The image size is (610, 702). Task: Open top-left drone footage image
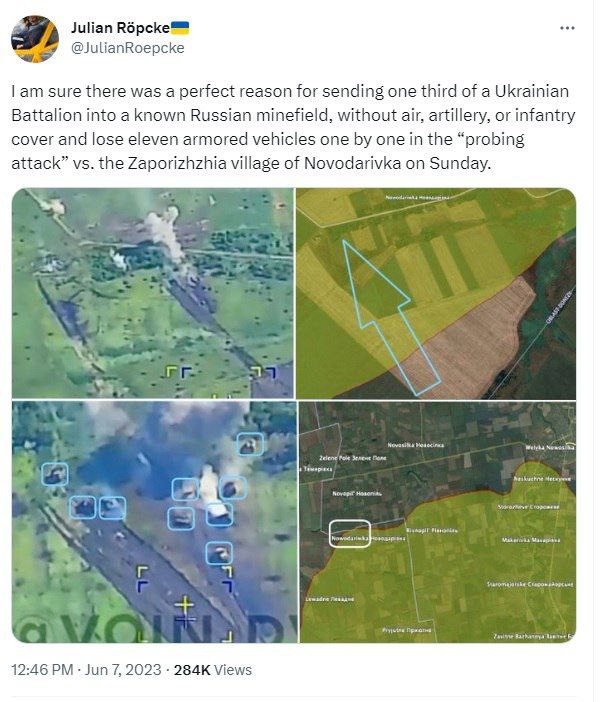tap(153, 293)
